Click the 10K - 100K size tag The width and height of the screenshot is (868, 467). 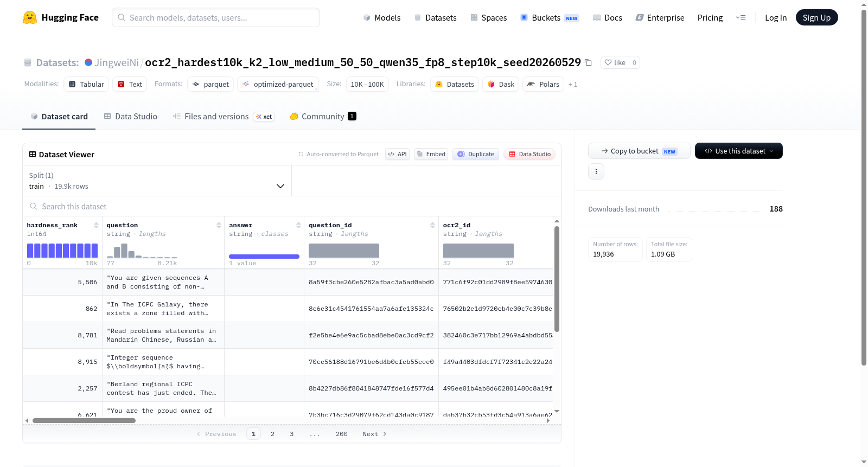point(367,84)
